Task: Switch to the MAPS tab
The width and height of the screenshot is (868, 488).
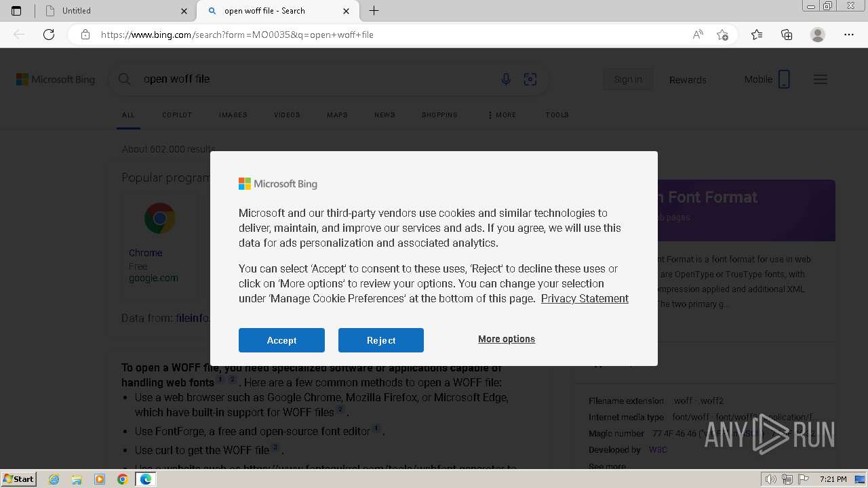Action: (337, 115)
